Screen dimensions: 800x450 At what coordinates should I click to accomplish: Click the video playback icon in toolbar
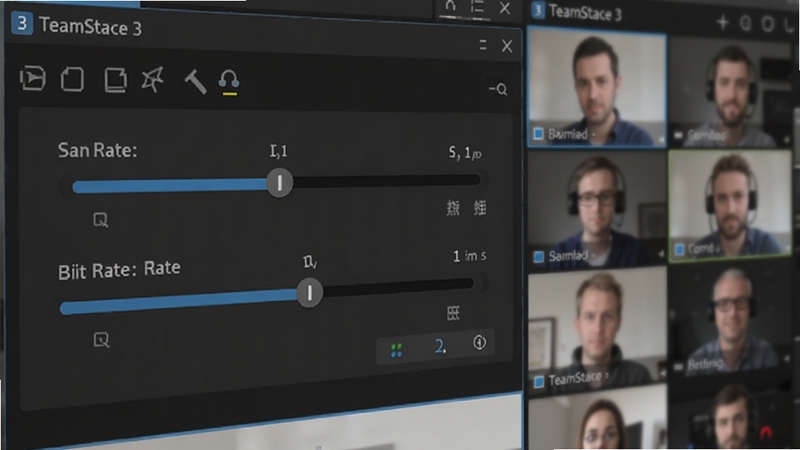click(x=33, y=79)
